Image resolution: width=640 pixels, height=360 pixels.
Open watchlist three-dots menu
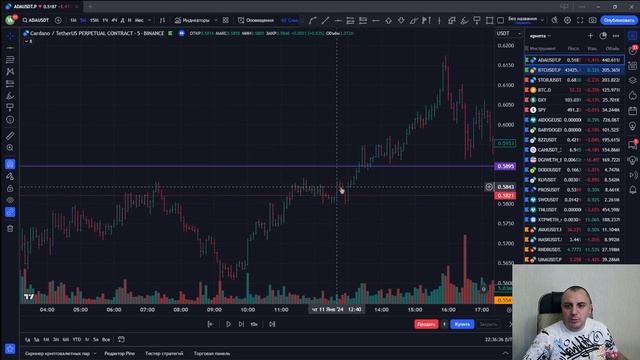pos(616,36)
